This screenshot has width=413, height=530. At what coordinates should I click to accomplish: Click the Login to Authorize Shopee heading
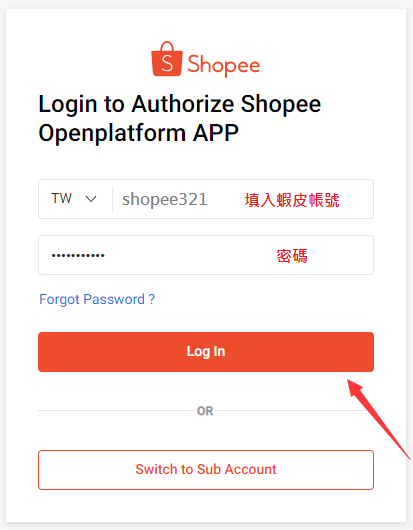pyautogui.click(x=179, y=104)
